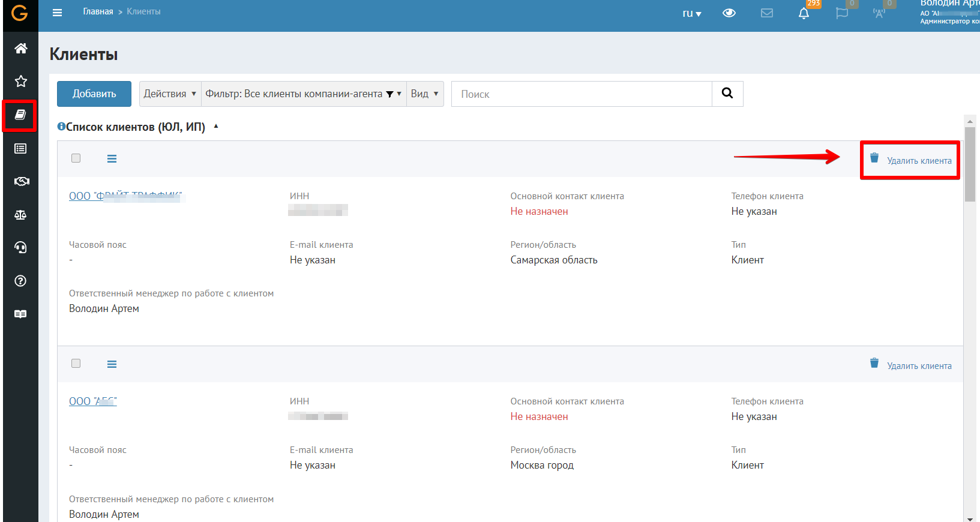Screen dimensions: 980x522
Task: Click the Список клиентов (ЮЛ, ИП) heading
Action: [135, 127]
